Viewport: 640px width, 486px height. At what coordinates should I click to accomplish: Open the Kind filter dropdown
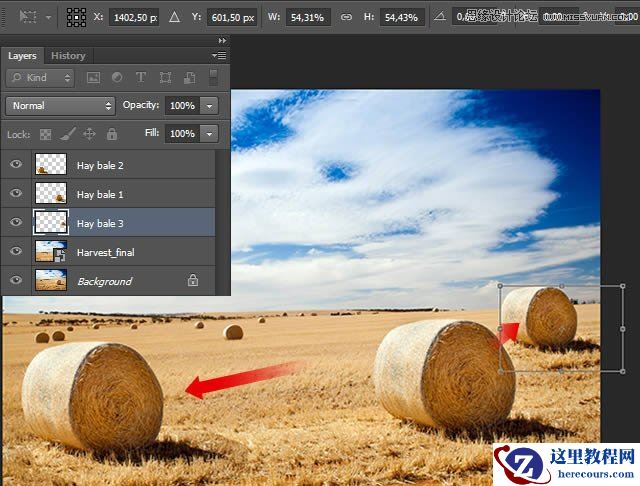(40, 78)
